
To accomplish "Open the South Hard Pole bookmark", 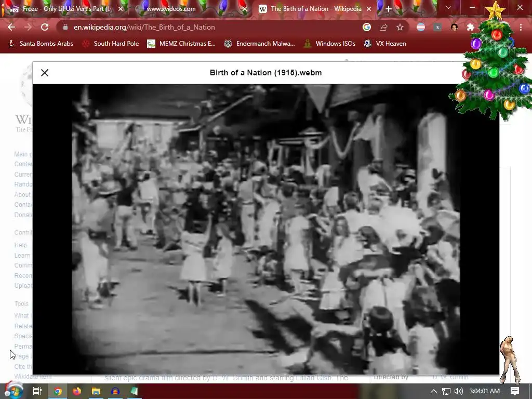I will [x=111, y=44].
